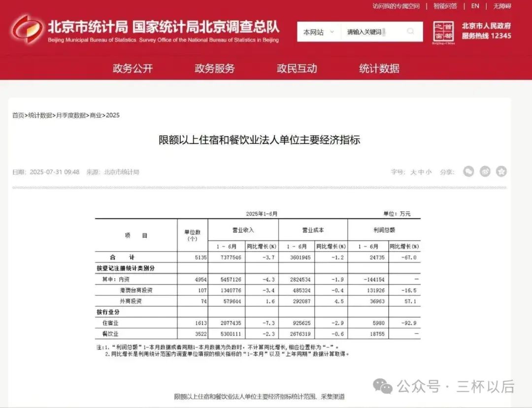
Task: Click the date 2025-07-31 09:48
Action: click(x=54, y=172)
